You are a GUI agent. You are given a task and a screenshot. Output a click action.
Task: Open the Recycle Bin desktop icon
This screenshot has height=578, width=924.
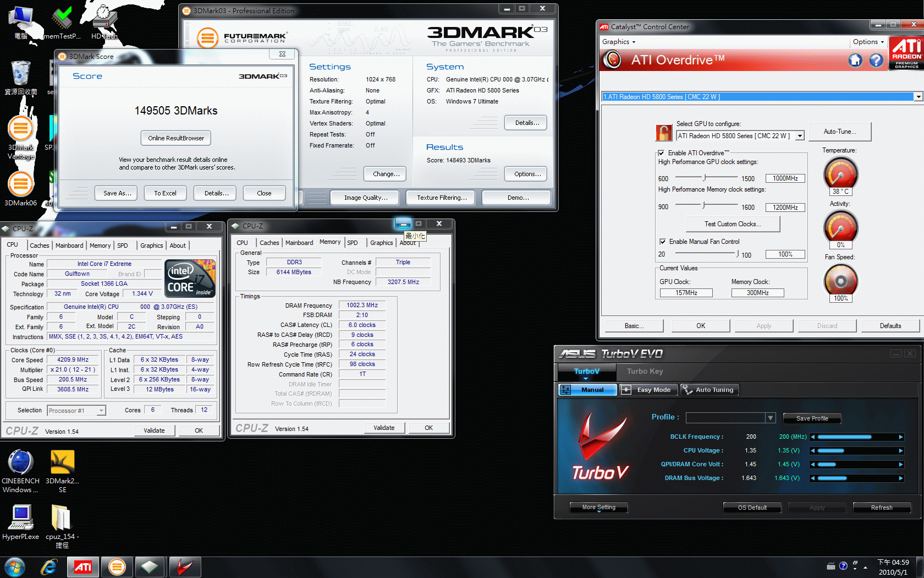(x=21, y=78)
